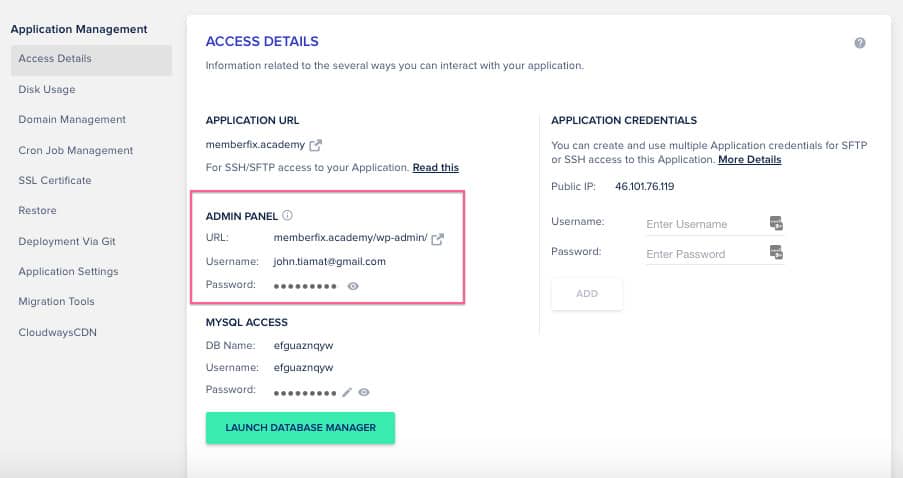903x478 pixels.
Task: Click the Admin Panel info icon
Action: coord(287,215)
